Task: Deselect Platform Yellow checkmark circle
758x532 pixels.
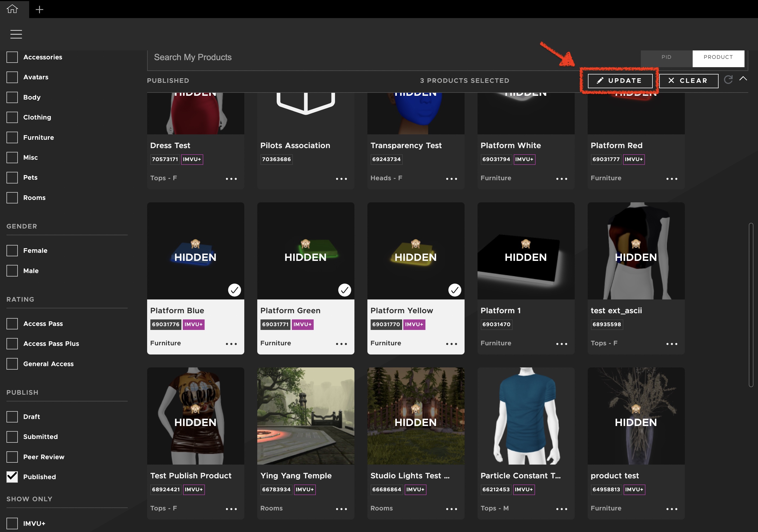Action: 455,290
